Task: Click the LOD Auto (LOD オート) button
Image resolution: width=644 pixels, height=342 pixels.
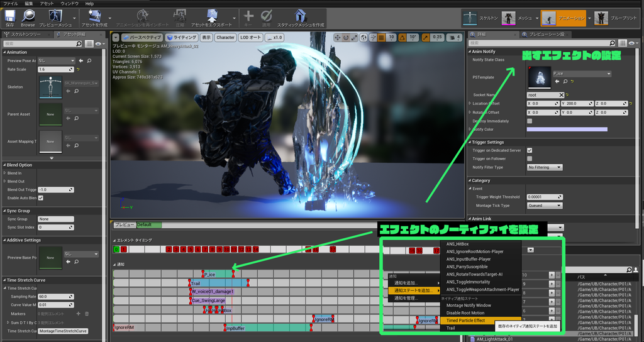Action: (250, 37)
